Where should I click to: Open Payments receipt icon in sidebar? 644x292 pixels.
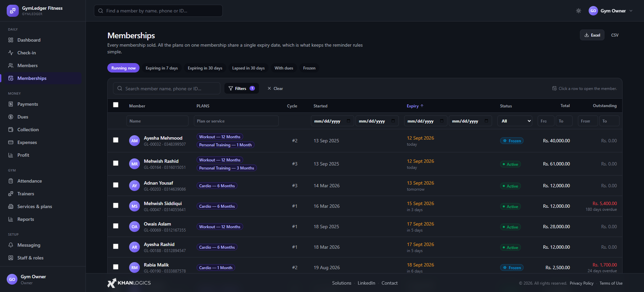tap(11, 104)
